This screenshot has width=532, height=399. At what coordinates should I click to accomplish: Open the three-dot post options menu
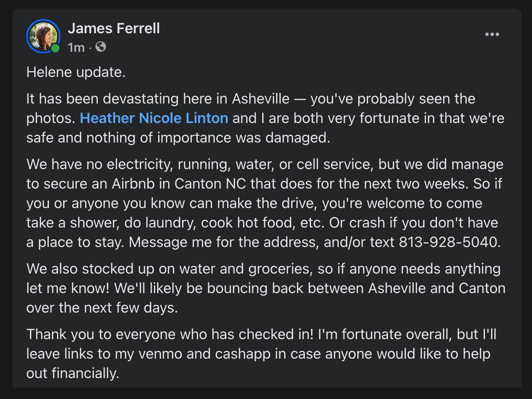(492, 34)
